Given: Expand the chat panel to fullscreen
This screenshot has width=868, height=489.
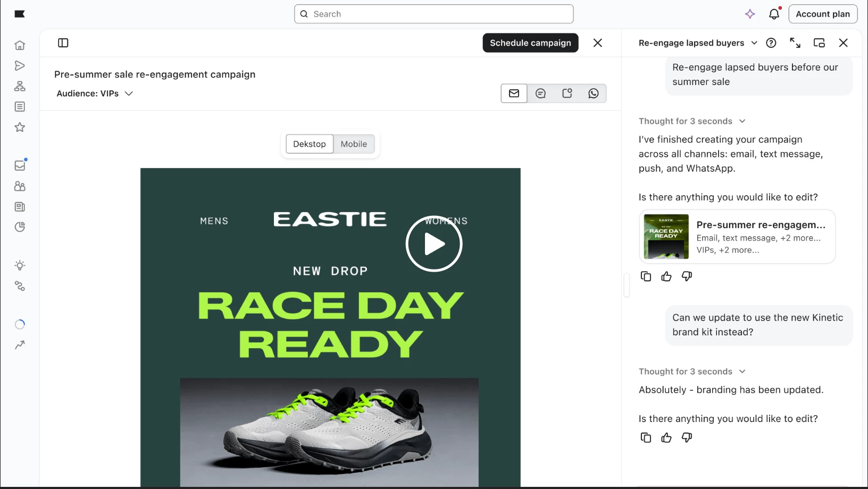Looking at the screenshot, I should tap(795, 43).
